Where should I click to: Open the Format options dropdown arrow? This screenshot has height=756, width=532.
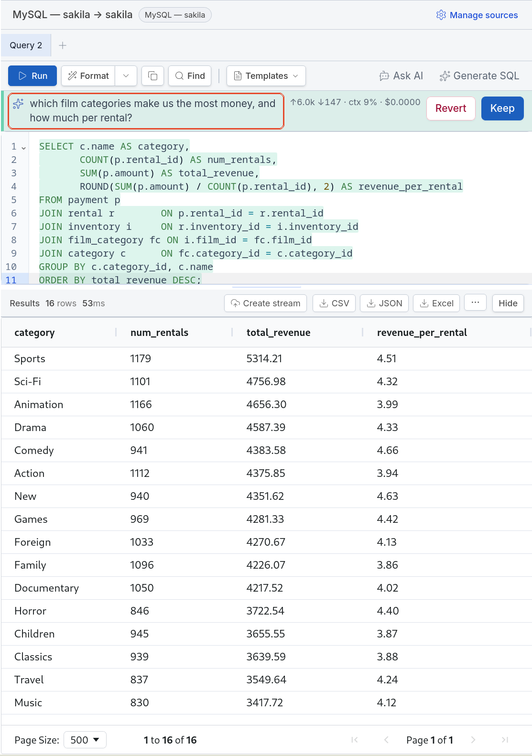[126, 76]
